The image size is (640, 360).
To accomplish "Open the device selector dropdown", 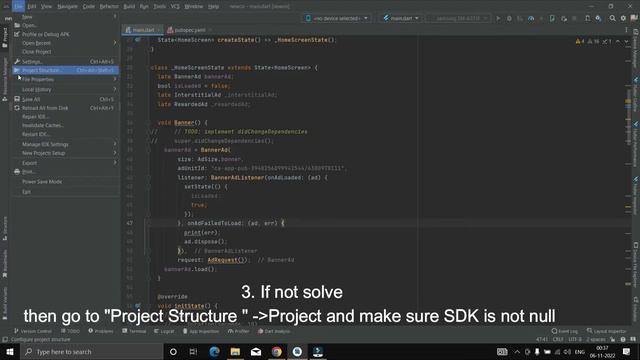I will [x=337, y=18].
